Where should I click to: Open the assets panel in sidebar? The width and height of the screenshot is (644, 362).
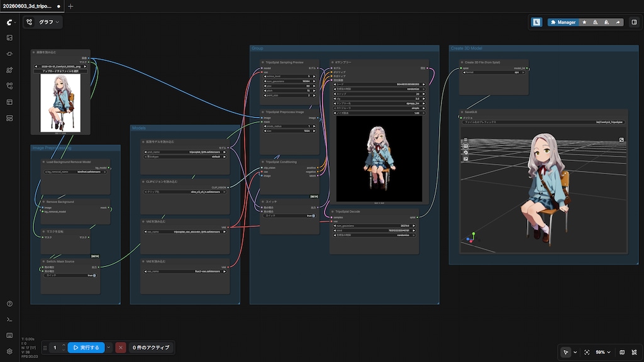click(9, 38)
